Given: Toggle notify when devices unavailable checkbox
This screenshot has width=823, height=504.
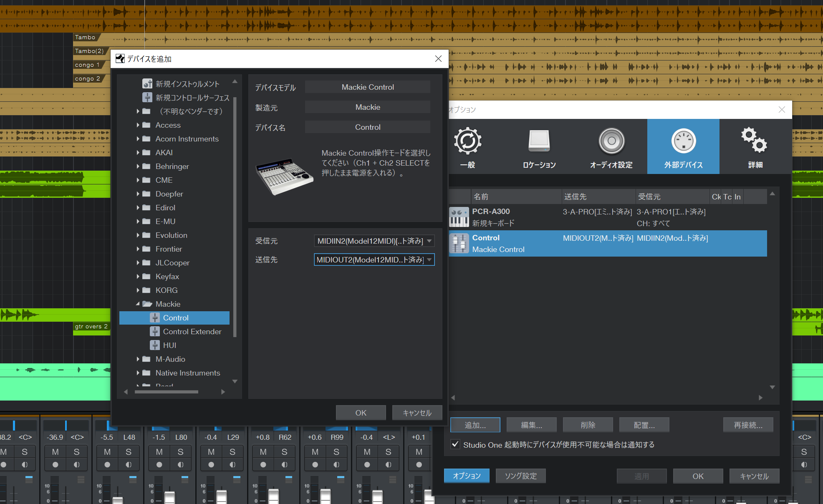Looking at the screenshot, I should 455,444.
